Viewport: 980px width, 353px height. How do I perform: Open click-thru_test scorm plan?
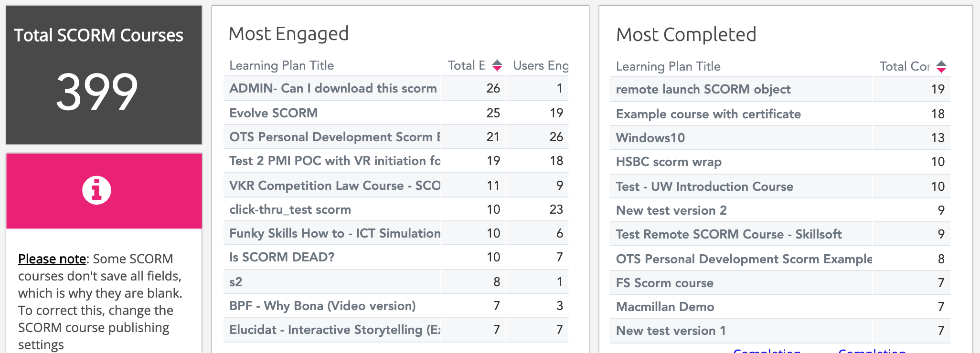point(290,209)
